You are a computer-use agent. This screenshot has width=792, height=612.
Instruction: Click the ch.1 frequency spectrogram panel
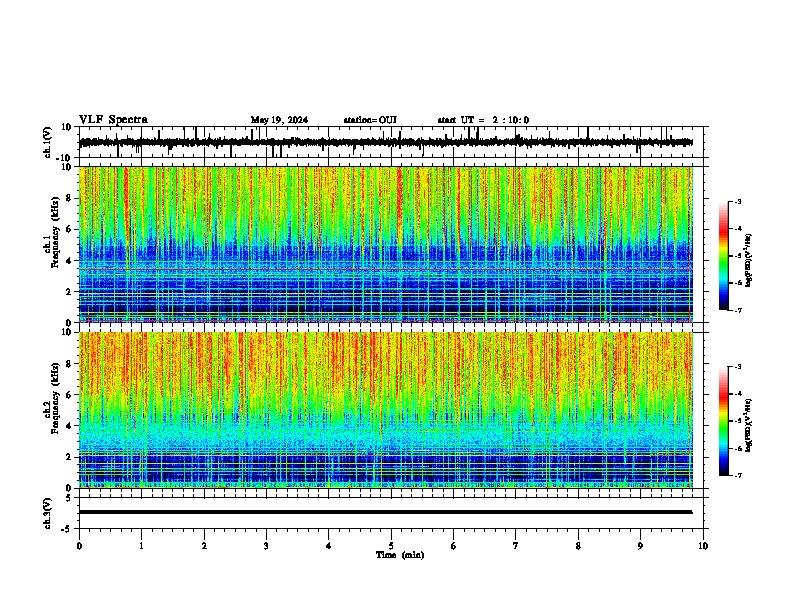(x=386, y=244)
